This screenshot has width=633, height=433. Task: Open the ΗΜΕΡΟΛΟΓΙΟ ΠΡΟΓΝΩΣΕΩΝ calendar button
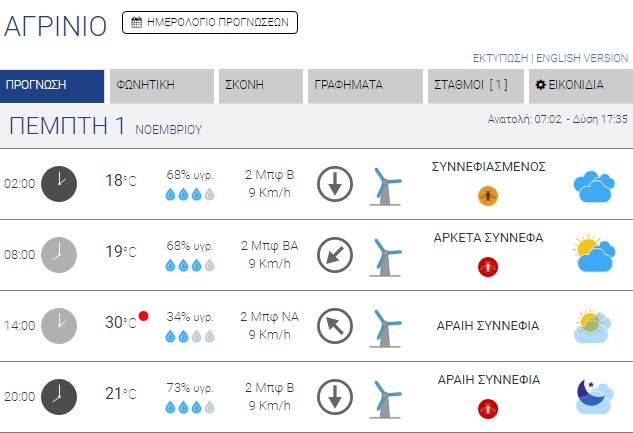pos(209,22)
